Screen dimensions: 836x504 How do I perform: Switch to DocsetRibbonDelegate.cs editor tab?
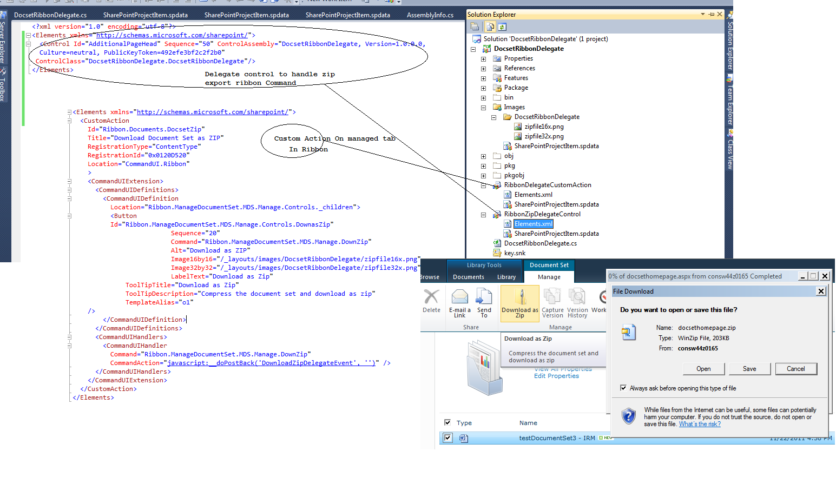pos(50,15)
